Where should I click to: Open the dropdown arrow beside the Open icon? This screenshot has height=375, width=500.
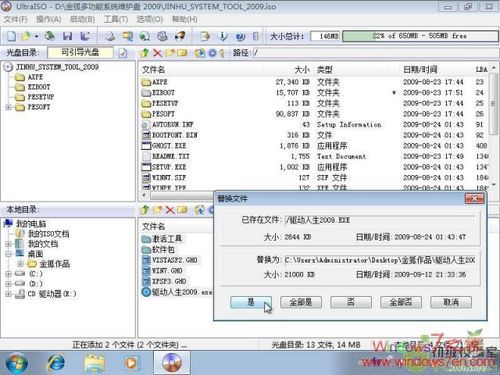[x=36, y=36]
